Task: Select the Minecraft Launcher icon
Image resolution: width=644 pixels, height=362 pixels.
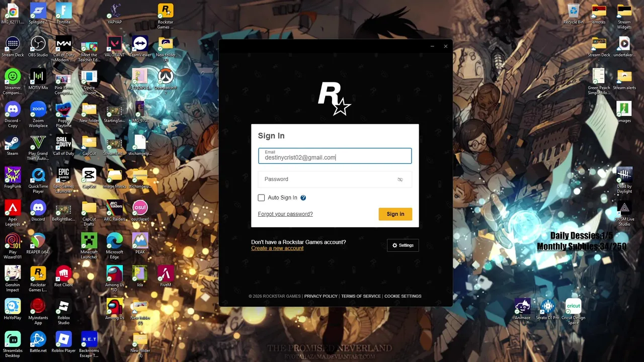Action: click(89, 246)
